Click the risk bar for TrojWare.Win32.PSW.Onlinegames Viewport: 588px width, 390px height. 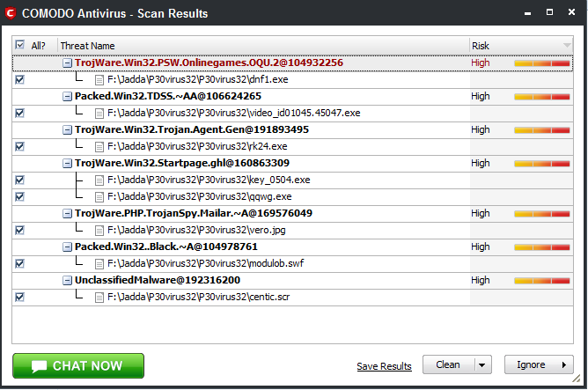(x=542, y=63)
